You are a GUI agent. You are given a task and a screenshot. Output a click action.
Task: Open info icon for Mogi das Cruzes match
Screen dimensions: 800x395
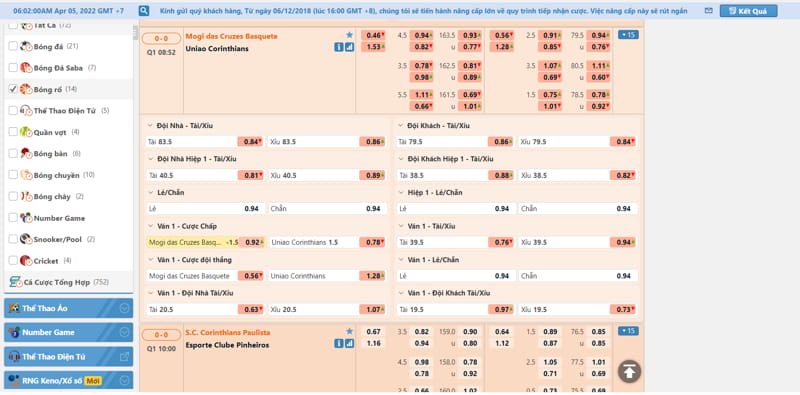(338, 47)
